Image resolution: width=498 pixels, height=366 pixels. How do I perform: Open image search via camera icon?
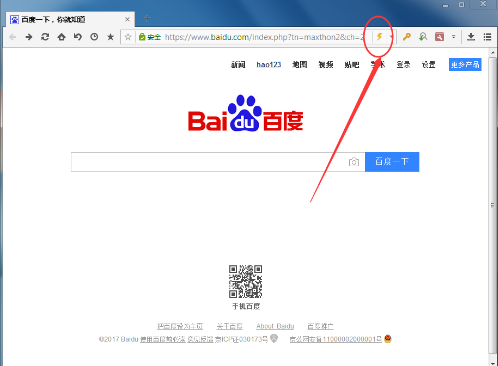(x=354, y=162)
